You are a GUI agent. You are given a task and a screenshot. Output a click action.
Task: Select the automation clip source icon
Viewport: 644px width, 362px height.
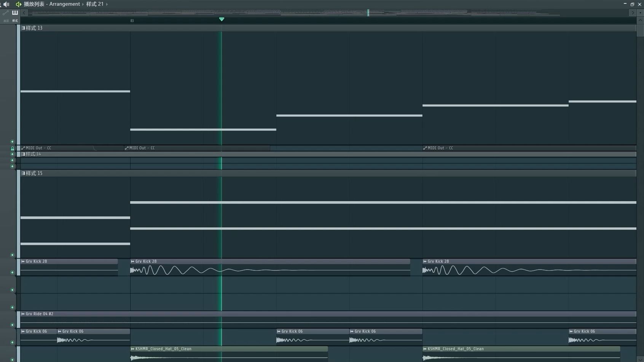click(x=6, y=13)
